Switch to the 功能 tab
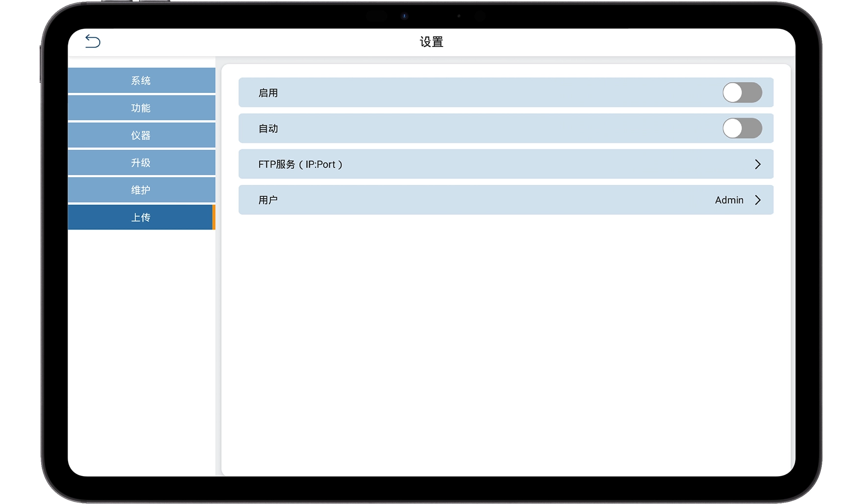The width and height of the screenshot is (862, 504). point(141,108)
